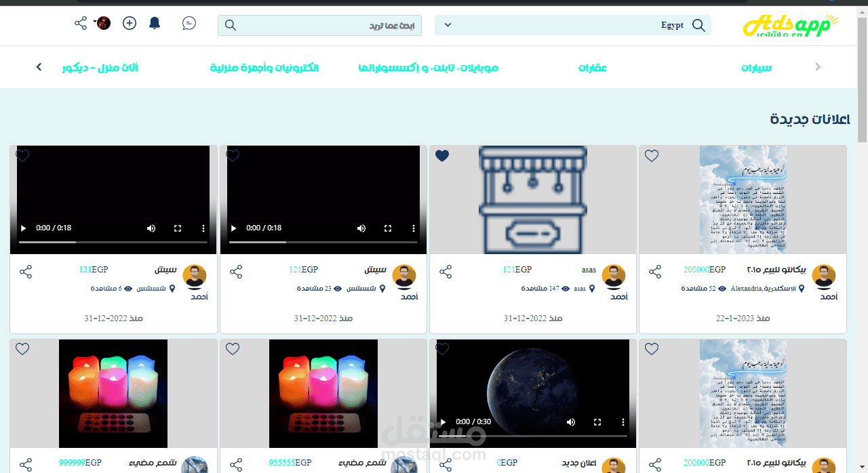This screenshot has height=473, width=868.
Task: Expand the Egypt country dropdown arrow
Action: click(x=448, y=26)
